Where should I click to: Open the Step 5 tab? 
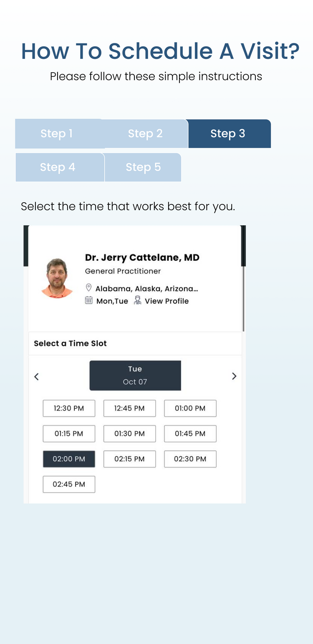143,167
